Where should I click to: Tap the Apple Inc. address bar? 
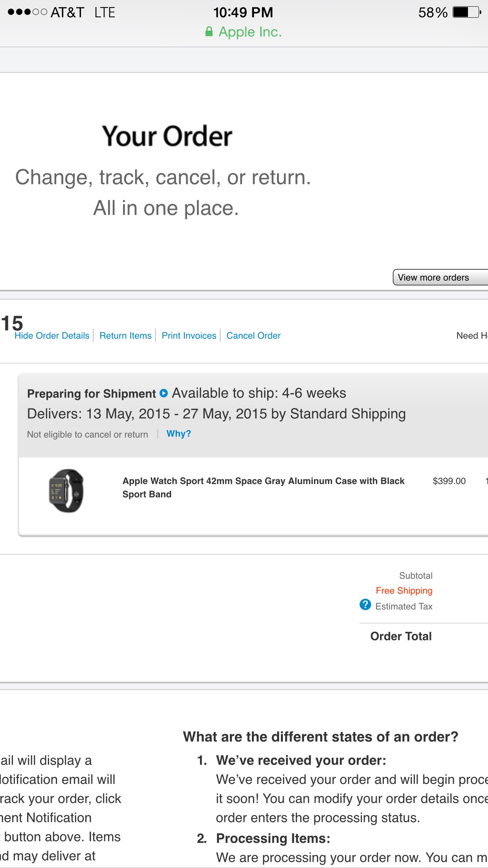click(x=250, y=32)
